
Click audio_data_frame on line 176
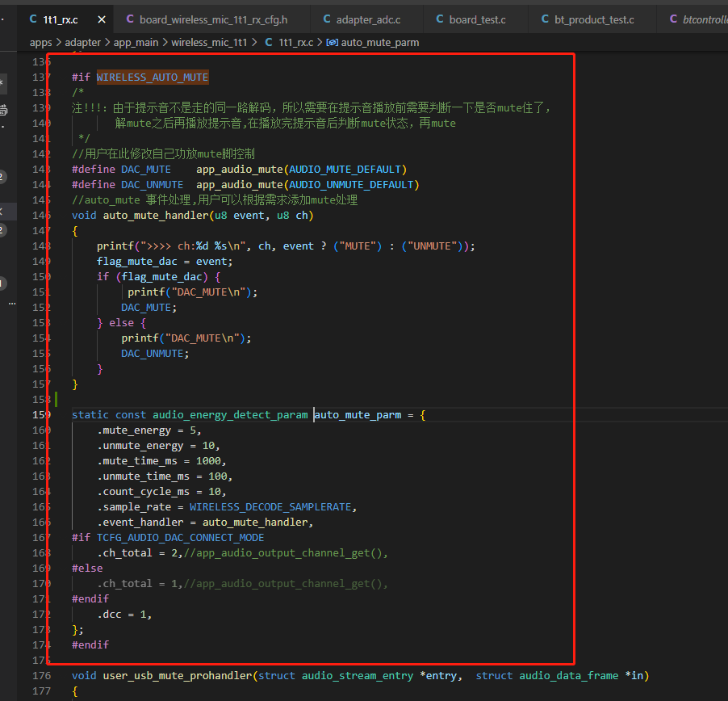(569, 675)
